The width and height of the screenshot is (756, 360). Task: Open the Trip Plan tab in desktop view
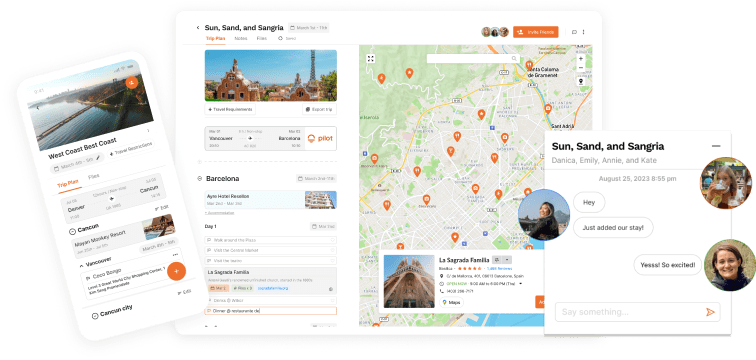pyautogui.click(x=215, y=38)
